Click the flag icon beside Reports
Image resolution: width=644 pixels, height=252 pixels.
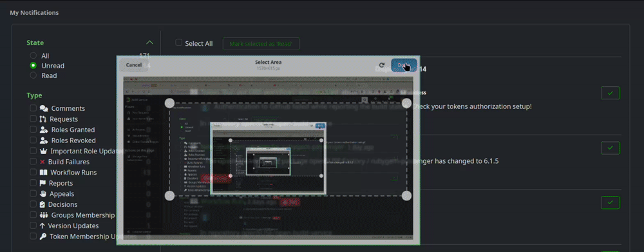(x=43, y=183)
